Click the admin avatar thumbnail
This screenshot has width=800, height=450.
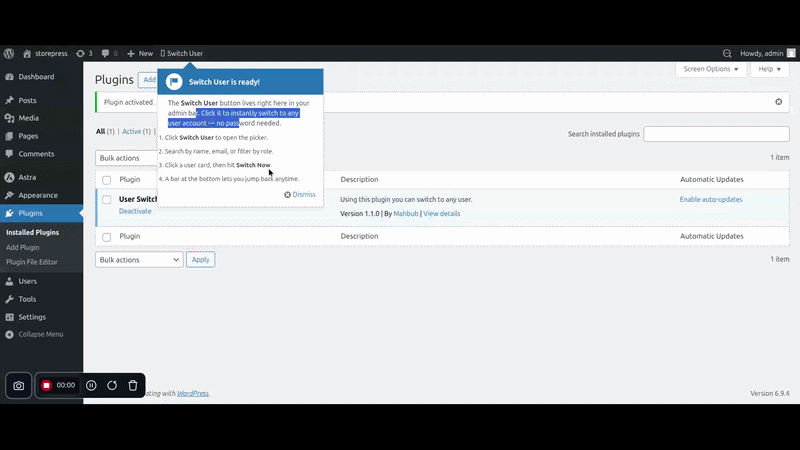click(791, 53)
